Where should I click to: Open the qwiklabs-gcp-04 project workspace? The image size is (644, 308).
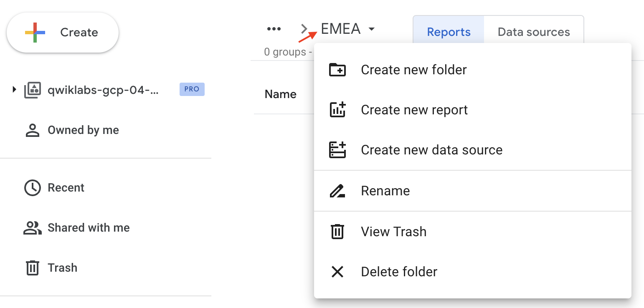tap(103, 90)
